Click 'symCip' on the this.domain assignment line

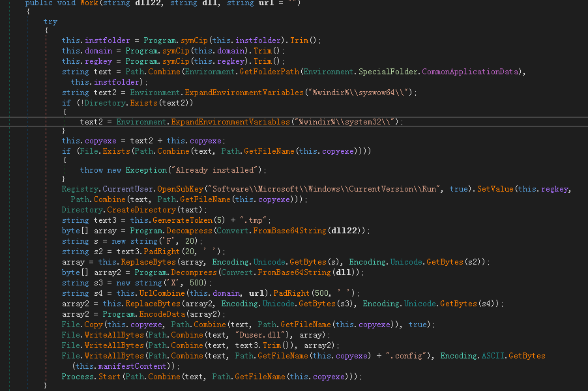(176, 51)
